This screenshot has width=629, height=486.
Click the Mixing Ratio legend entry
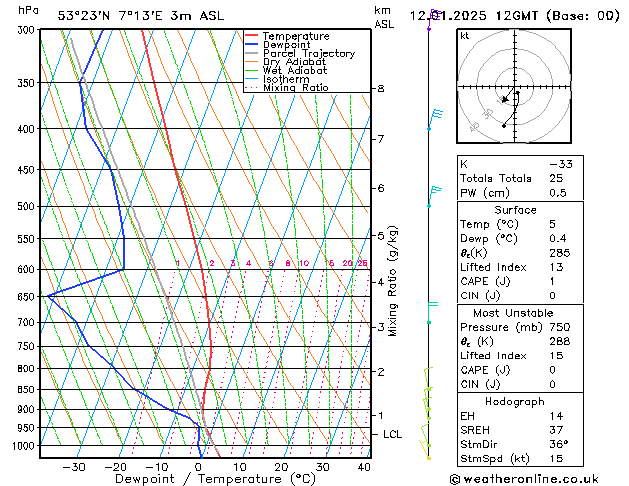point(295,88)
